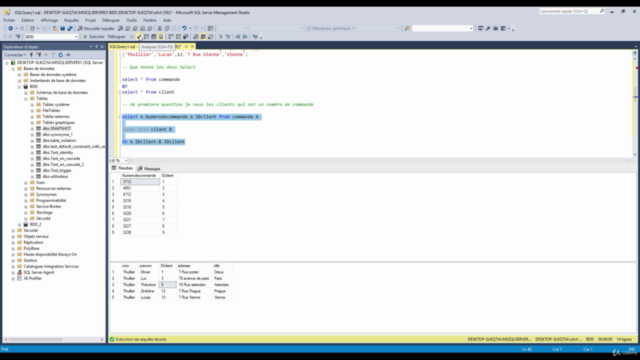The width and height of the screenshot is (640, 360).
Task: Click the Quick Launch search magnifier icon
Action: 602,11
